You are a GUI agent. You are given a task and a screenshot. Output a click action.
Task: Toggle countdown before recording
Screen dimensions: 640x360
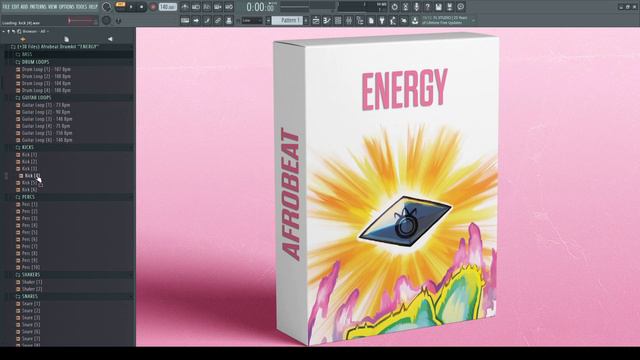(x=207, y=7)
